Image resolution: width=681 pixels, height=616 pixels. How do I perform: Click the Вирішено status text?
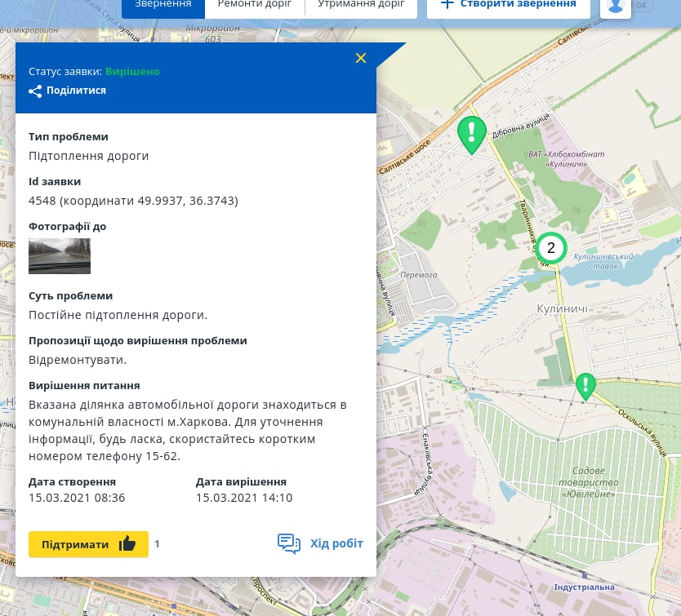click(x=132, y=71)
